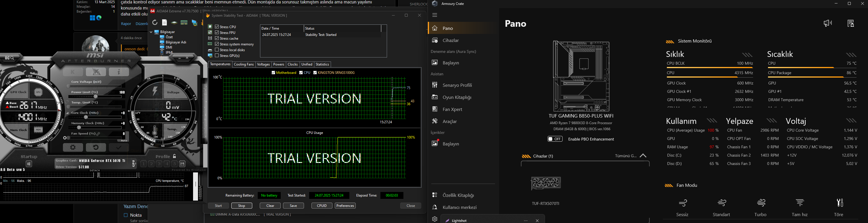The height and width of the screenshot is (223, 868).
Task: Open the Cihazlar section in Armoury Crate
Action: (463, 41)
